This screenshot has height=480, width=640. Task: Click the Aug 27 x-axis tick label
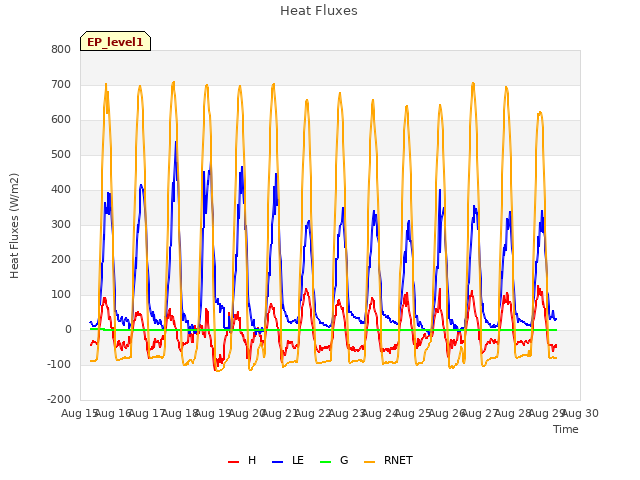coord(480,413)
